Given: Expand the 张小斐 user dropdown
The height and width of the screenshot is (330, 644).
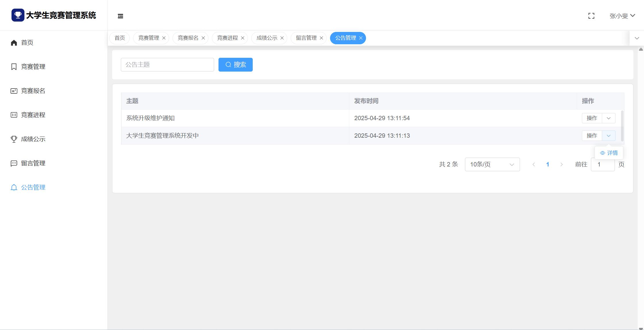Looking at the screenshot, I should (x=622, y=16).
